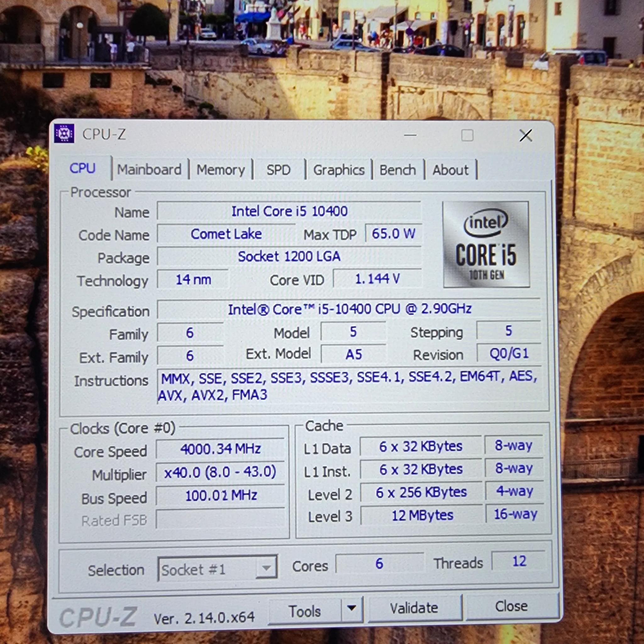
Task: Click the Cores value '6'
Action: [x=379, y=563]
